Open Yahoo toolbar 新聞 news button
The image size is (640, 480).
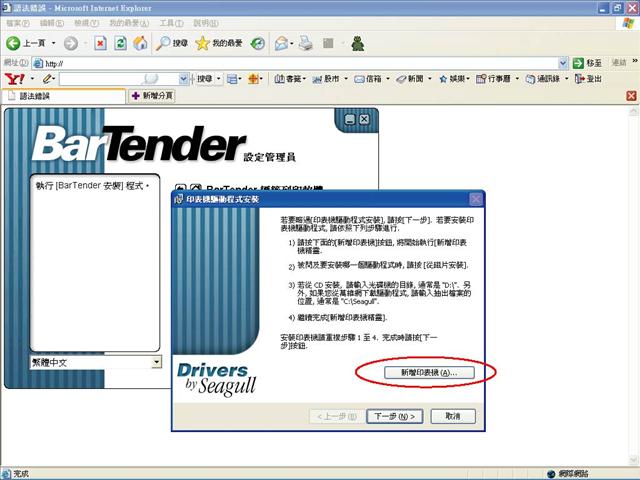tap(410, 79)
